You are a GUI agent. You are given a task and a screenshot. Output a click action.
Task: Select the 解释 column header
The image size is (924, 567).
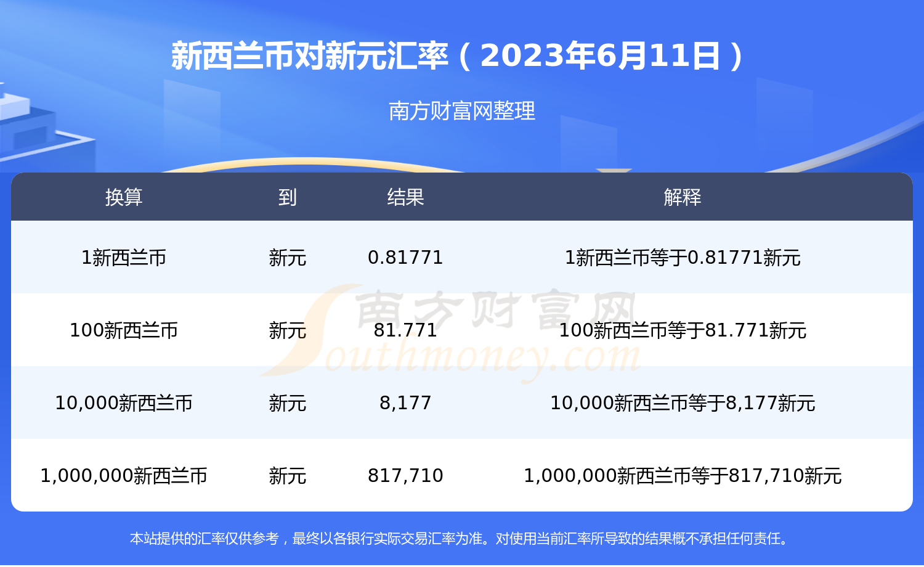(x=683, y=197)
